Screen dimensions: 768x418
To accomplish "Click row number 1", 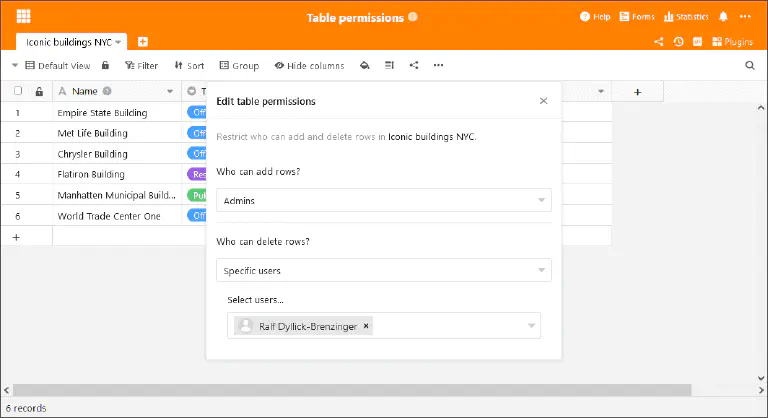I will 18,113.
